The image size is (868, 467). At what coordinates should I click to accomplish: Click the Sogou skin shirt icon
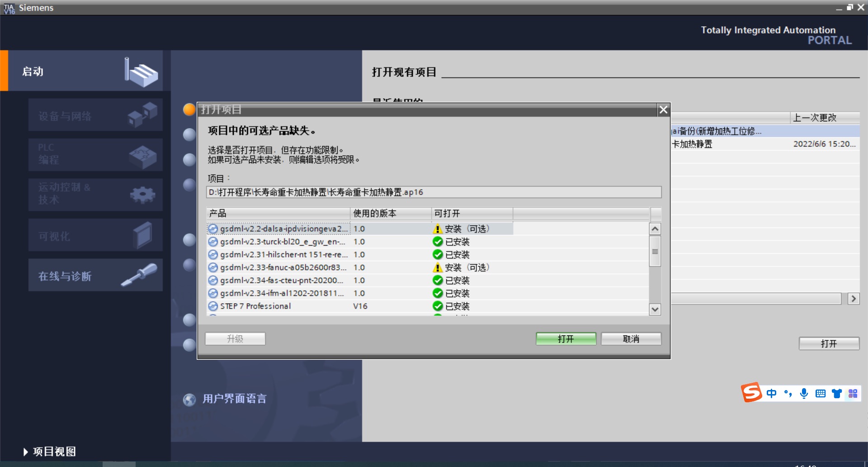point(837,393)
